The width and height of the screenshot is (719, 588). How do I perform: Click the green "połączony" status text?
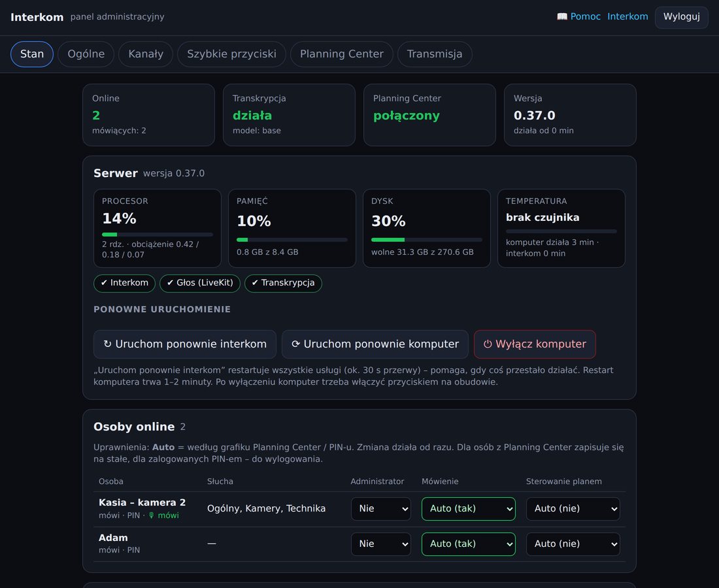tap(407, 116)
